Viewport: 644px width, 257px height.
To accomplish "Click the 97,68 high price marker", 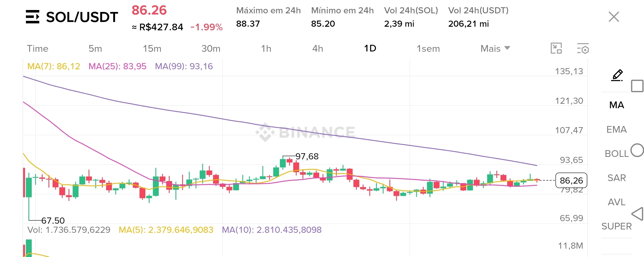I will [307, 156].
